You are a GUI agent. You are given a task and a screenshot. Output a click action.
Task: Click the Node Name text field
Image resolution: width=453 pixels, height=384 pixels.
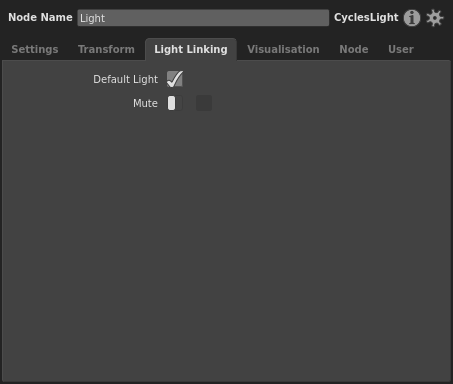[203, 18]
